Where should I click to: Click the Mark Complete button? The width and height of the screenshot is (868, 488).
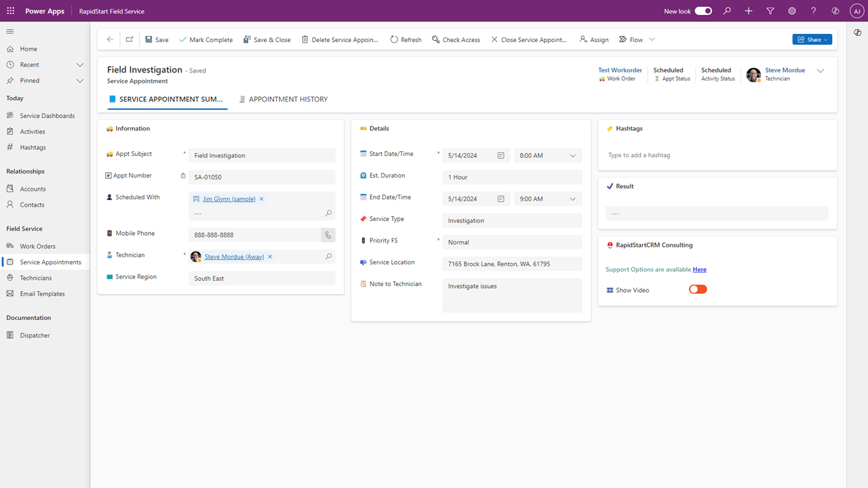click(205, 39)
